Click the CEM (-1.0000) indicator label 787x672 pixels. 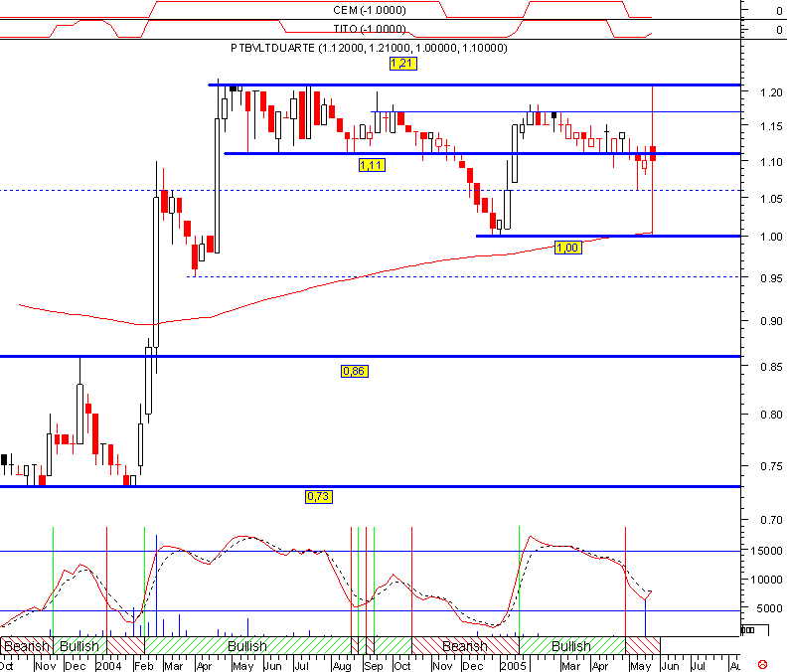pyautogui.click(x=370, y=10)
